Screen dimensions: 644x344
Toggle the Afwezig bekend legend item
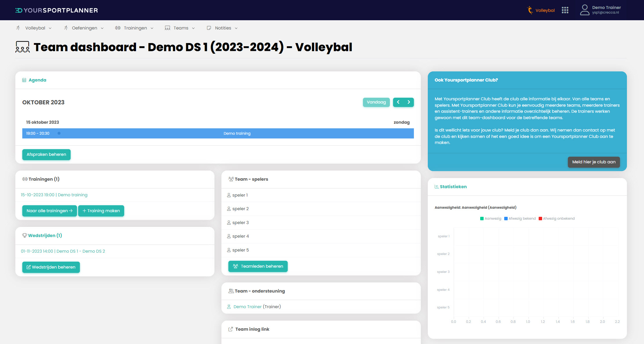coord(520,219)
